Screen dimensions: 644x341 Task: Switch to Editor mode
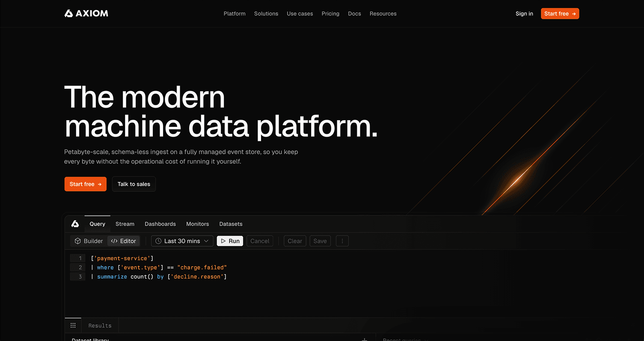click(123, 241)
